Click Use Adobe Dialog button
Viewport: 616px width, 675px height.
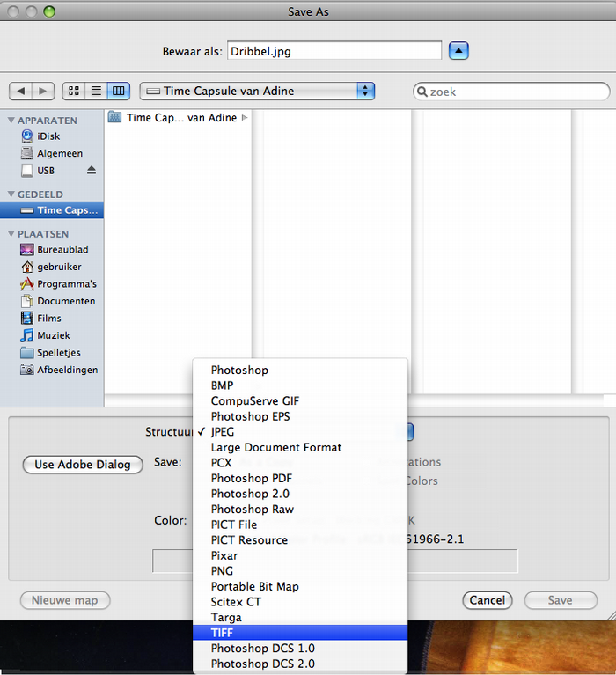pos(83,465)
